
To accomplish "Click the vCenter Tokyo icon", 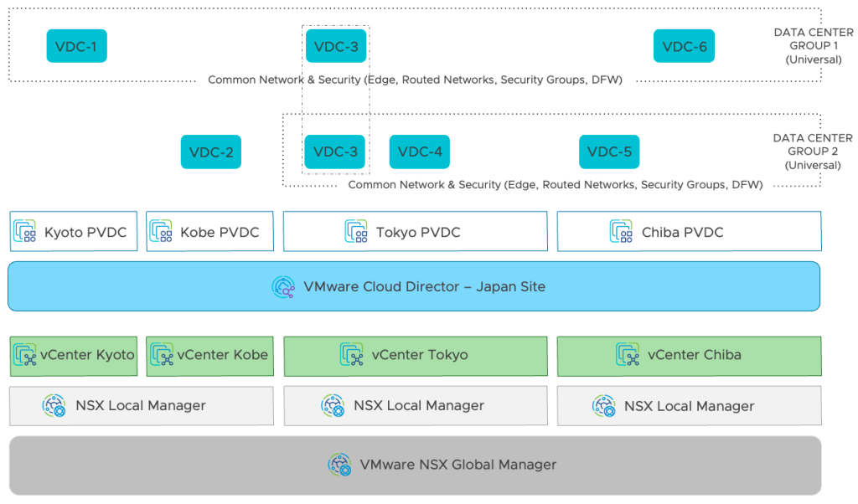I will tap(352, 354).
